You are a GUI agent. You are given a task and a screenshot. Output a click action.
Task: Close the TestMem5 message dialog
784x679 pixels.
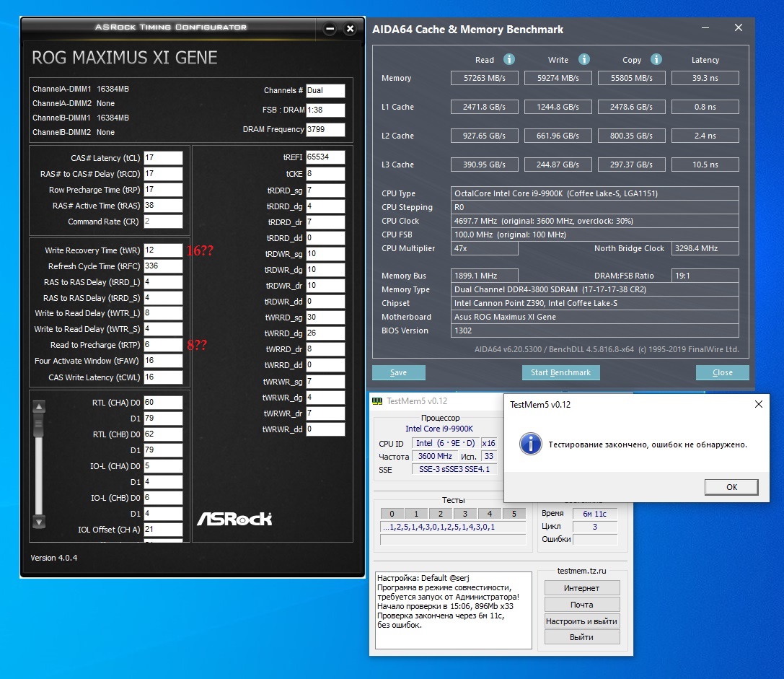(759, 404)
